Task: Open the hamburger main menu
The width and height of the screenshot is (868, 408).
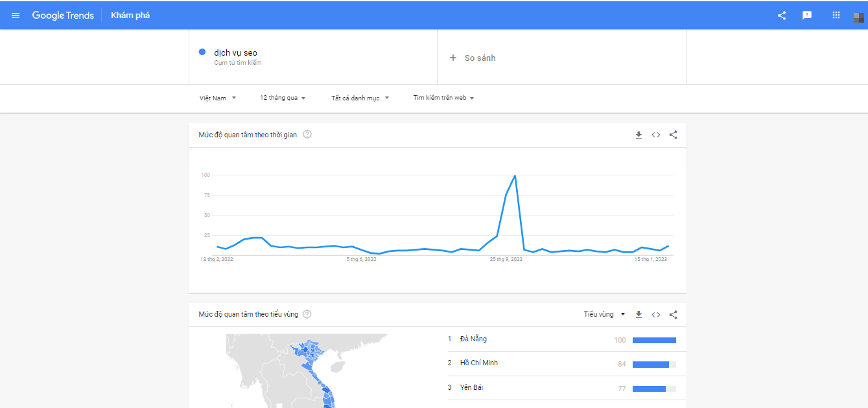Action: point(16,16)
